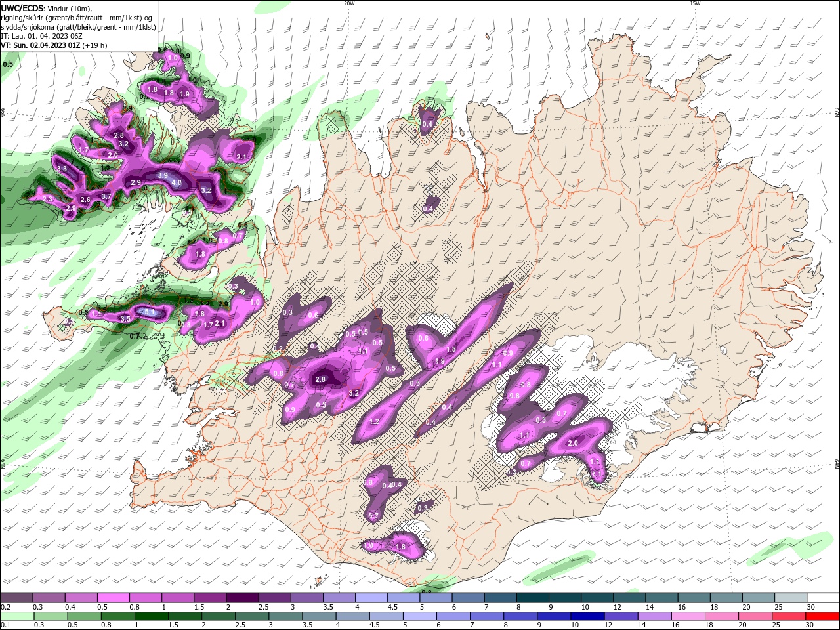This screenshot has width=840, height=630.
Task: Pick the bright red rain swatch after the 30 label
Action: pos(823,616)
